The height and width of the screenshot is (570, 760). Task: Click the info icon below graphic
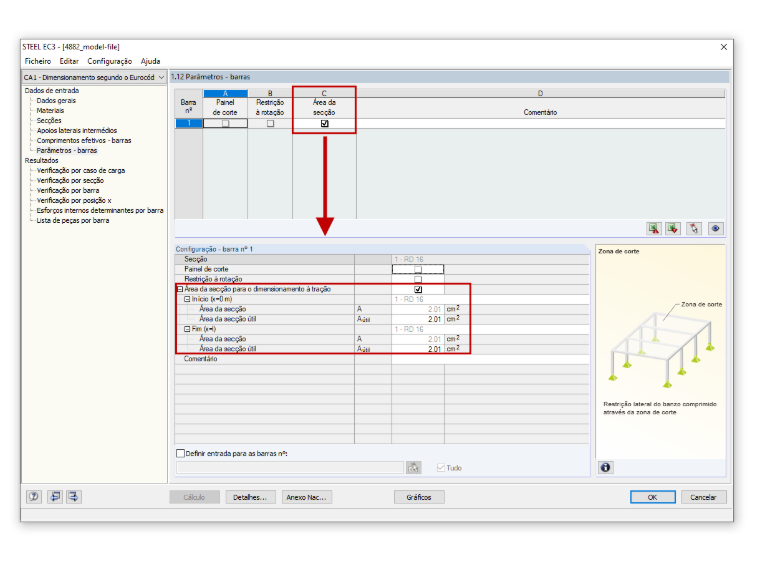[605, 467]
